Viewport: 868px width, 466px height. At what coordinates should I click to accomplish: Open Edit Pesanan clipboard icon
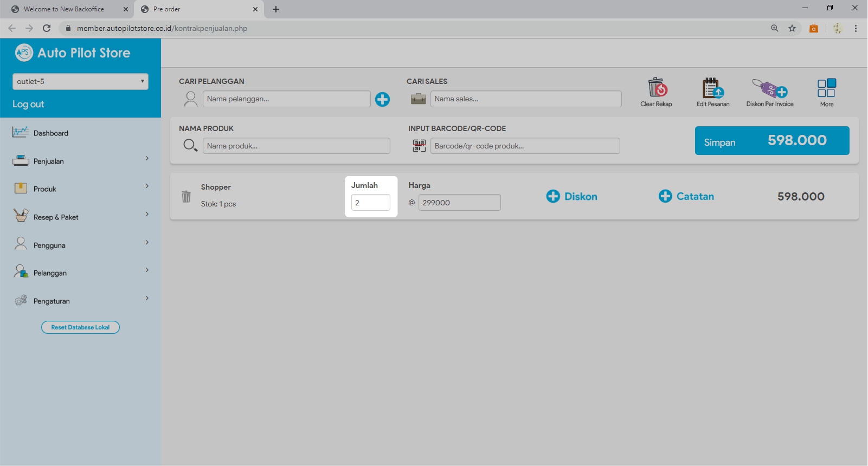pyautogui.click(x=712, y=88)
